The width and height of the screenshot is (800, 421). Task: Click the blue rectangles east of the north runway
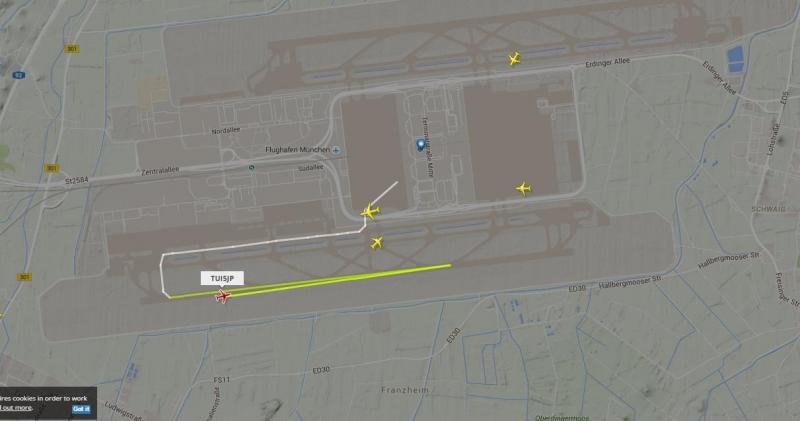click(735, 59)
